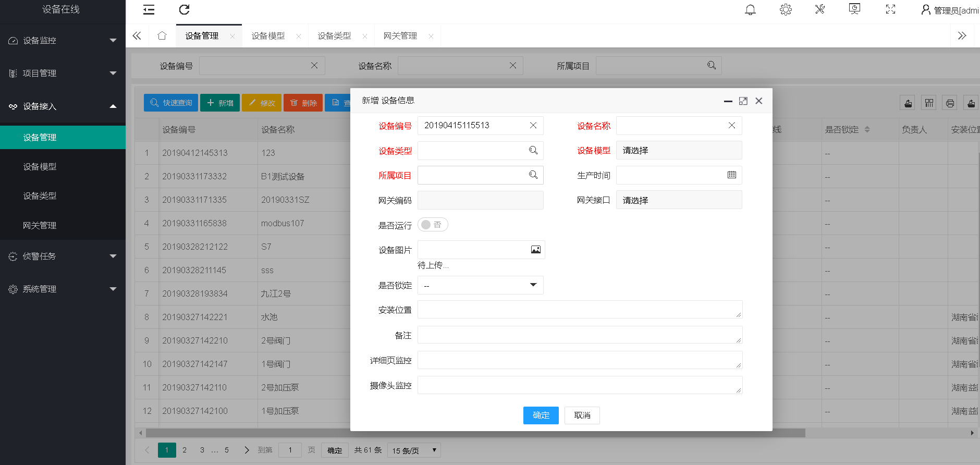
Task: Expand the 系统管理 sidebar menu
Action: tap(63, 289)
